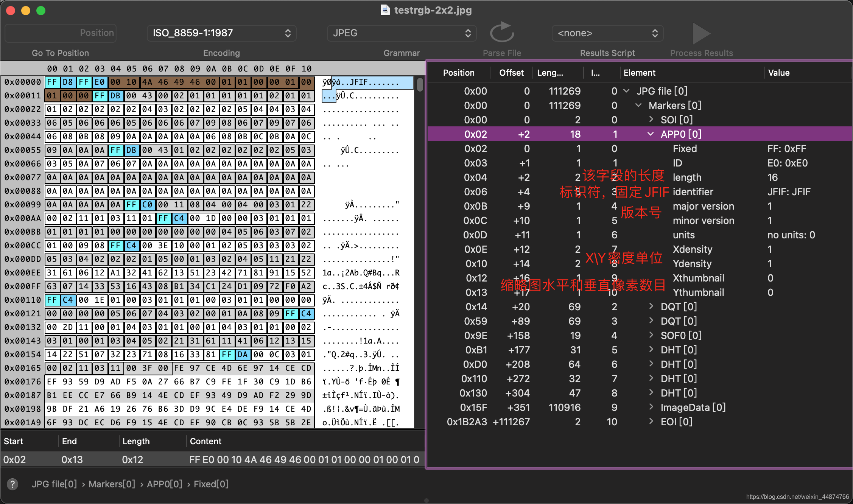
Task: Click hex row address 0x00099
Action: pos(23,205)
